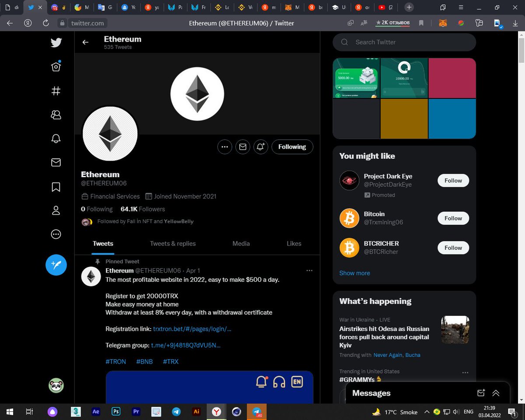Follow the BTCRICHER account
Viewport: 525px width, 420px height.
(453, 248)
